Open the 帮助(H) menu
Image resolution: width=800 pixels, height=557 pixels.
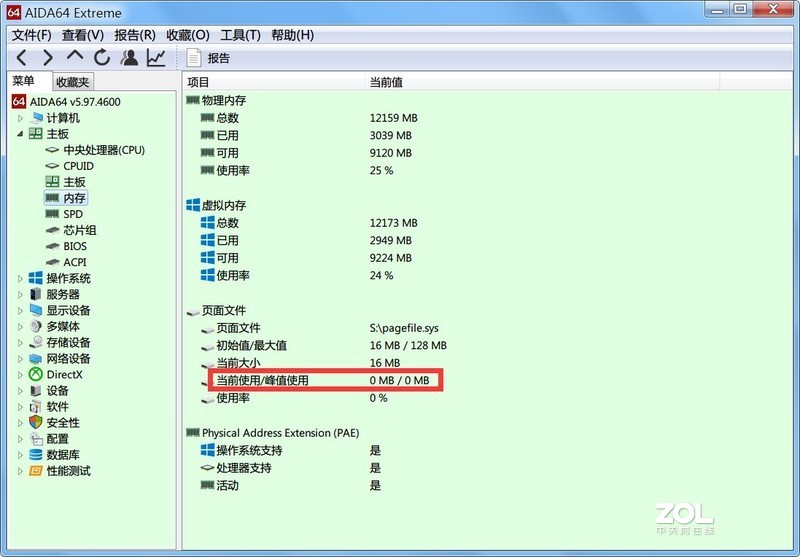click(292, 35)
